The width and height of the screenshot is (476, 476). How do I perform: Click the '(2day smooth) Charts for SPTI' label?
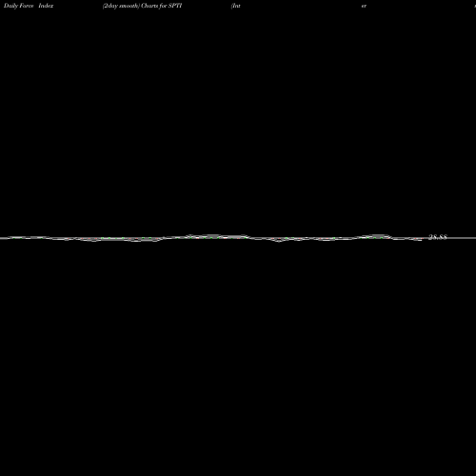(x=142, y=6)
